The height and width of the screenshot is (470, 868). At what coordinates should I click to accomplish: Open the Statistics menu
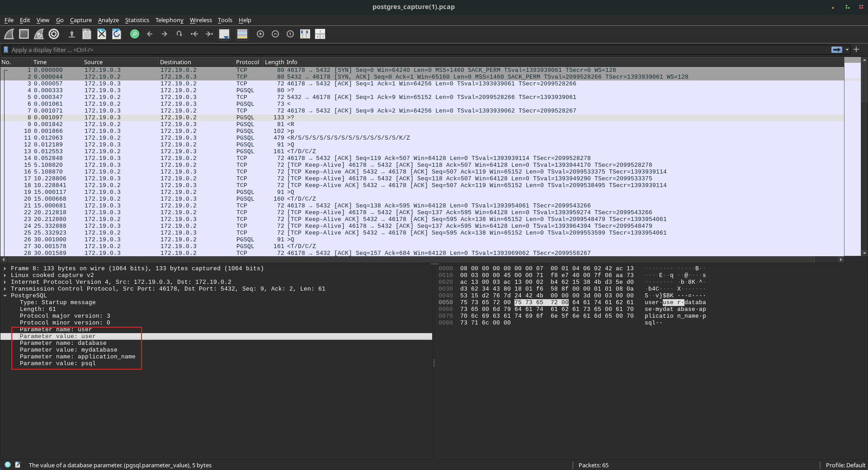(x=137, y=20)
